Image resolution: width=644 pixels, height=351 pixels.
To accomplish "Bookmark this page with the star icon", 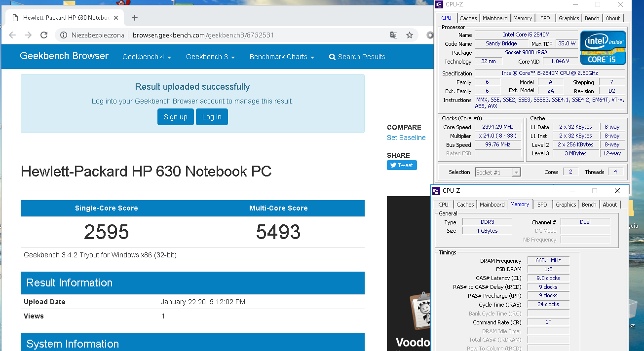I will point(409,35).
